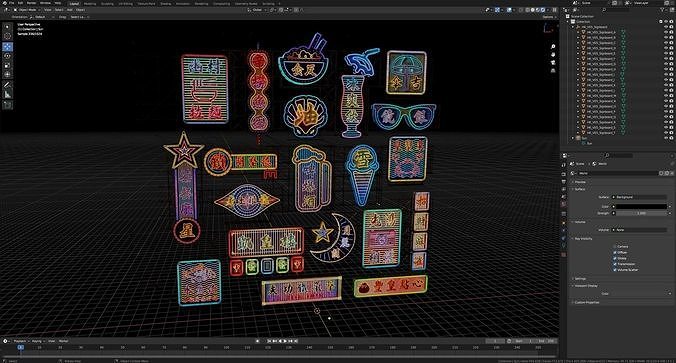This screenshot has height=363, width=676.
Task: Disable render for Collection camera icon
Action: (x=671, y=22)
